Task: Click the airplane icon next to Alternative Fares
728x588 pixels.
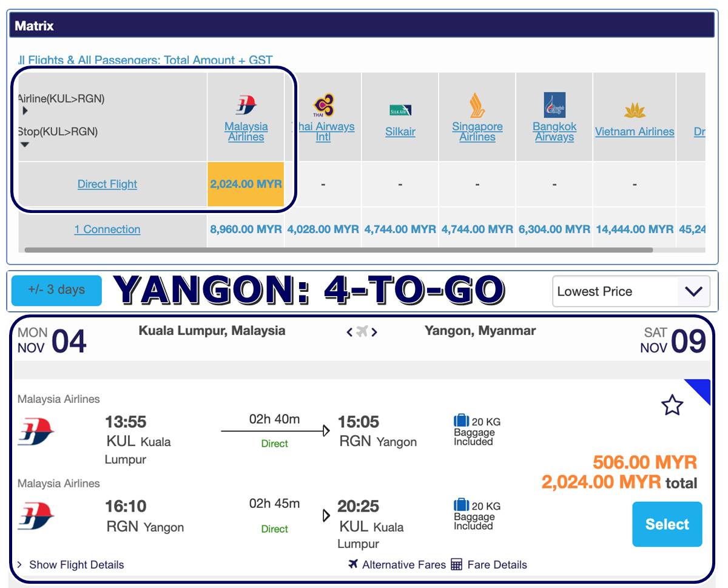Action: (353, 564)
